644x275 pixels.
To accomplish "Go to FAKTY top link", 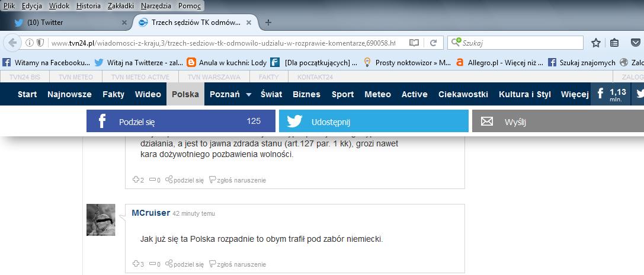I will [x=268, y=77].
